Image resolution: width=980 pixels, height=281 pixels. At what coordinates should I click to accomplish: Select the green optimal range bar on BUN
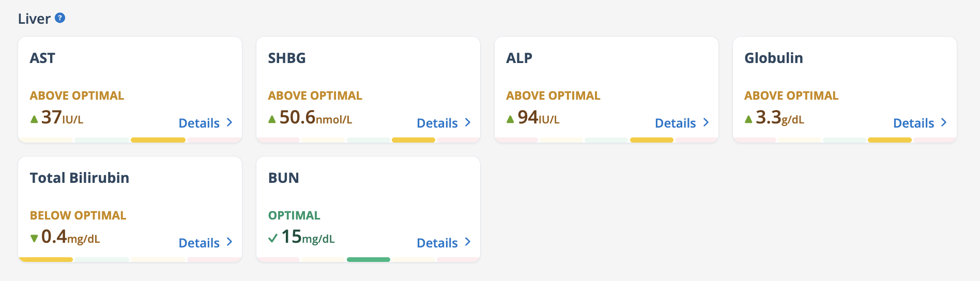tap(369, 259)
